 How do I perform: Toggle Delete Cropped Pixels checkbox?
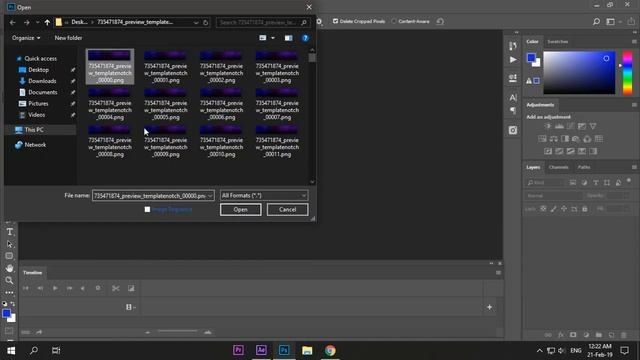(336, 21)
